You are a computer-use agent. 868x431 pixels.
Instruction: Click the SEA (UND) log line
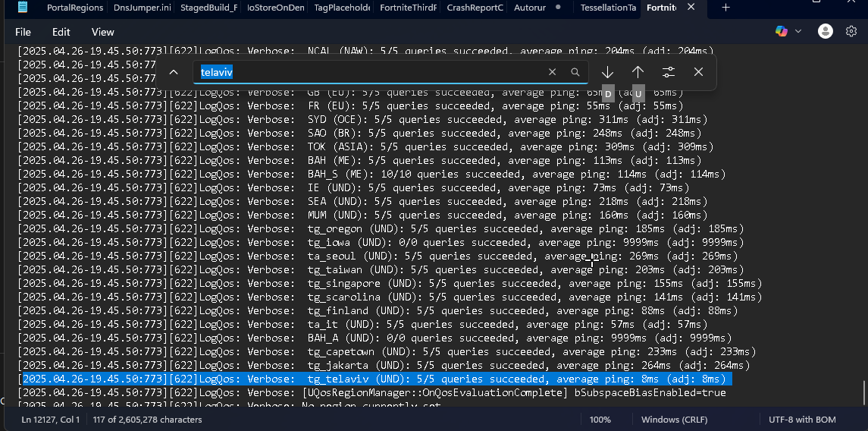coord(362,202)
